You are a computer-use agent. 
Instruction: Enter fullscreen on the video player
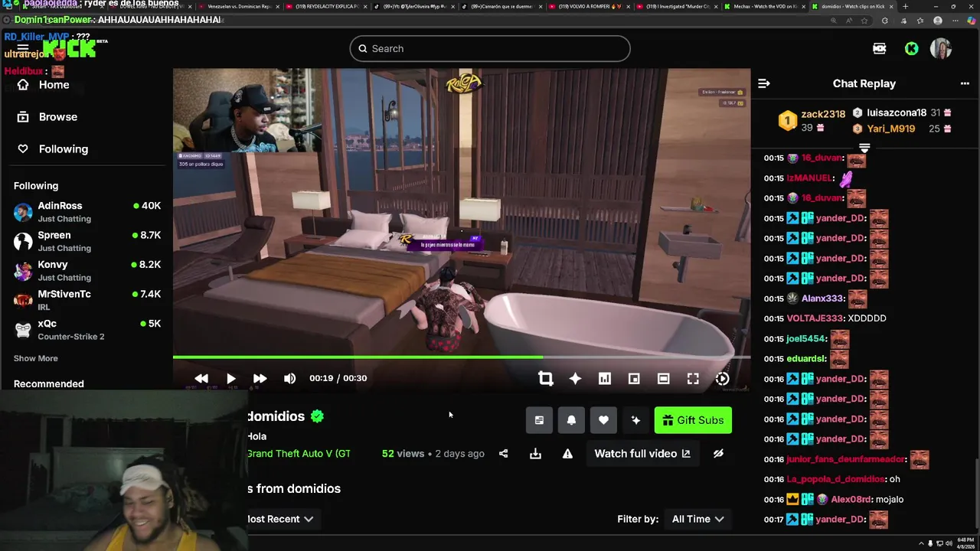pyautogui.click(x=693, y=378)
